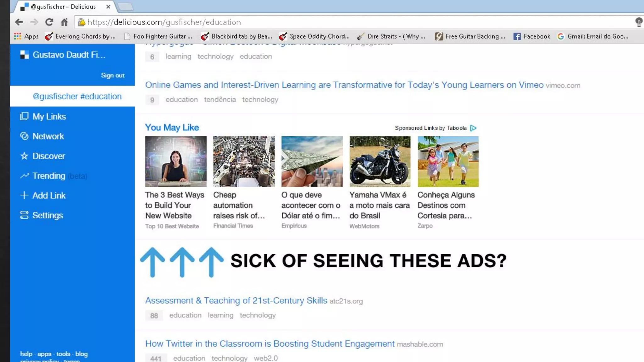Click the Yamaha VMax motorcycle ad thumbnail

click(x=380, y=162)
